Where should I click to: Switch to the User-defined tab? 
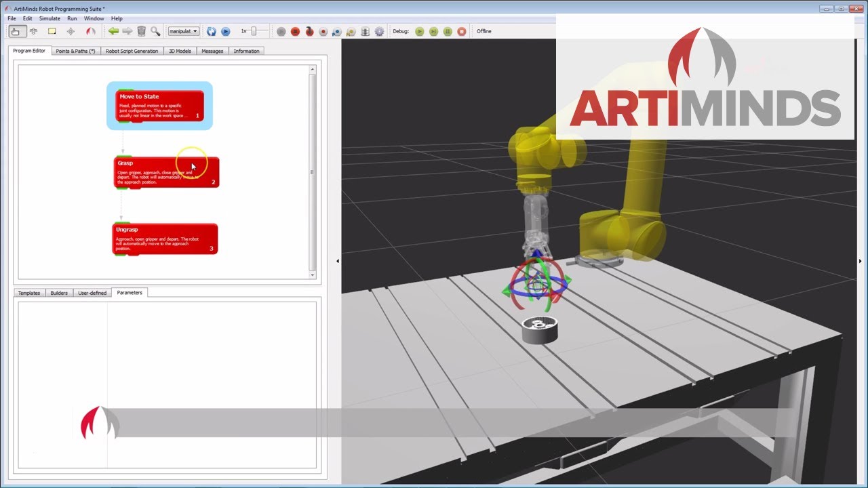(92, 293)
